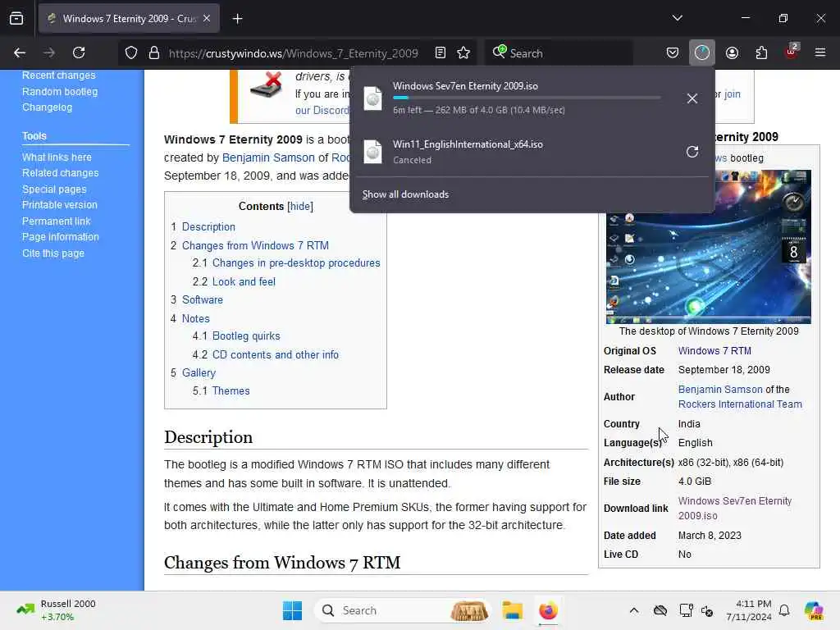
Task: Open the taskbar clock and calendar
Action: click(748, 610)
